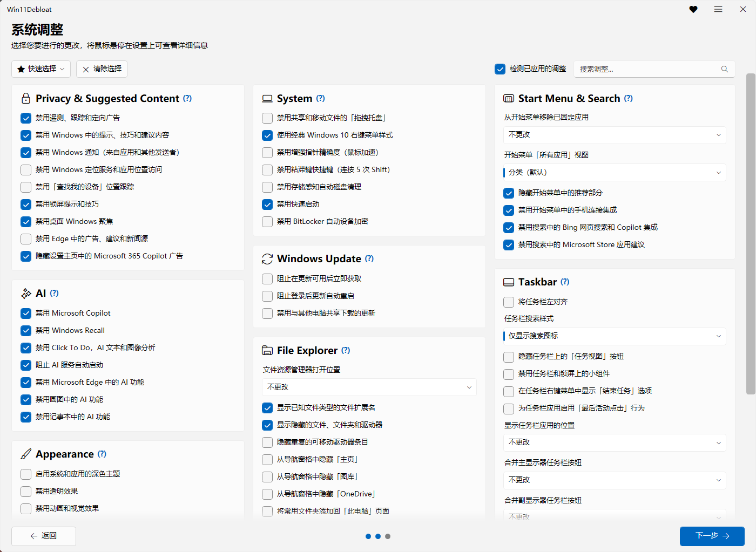This screenshot has width=756, height=552.
Task: Open 显示任务栏应用的位置 dropdown
Action: (x=615, y=442)
